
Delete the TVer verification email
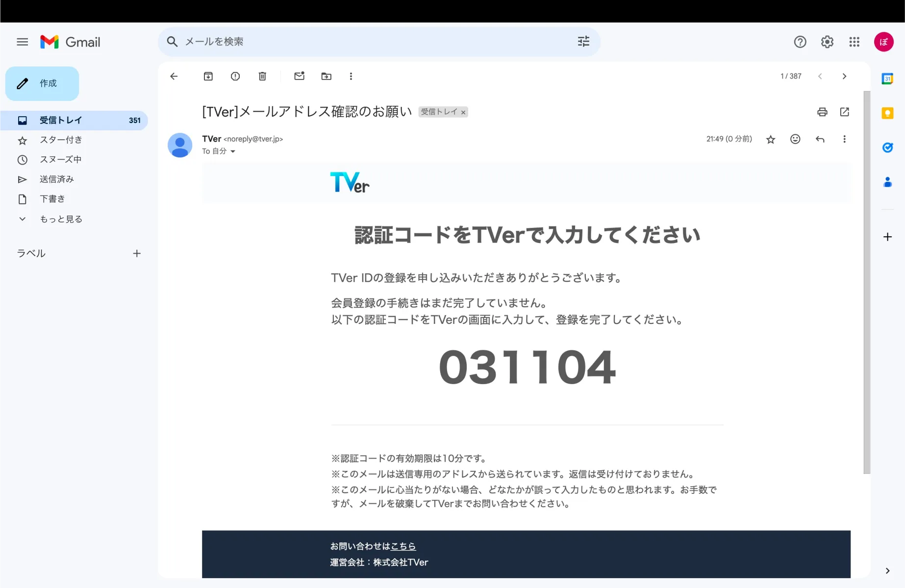[x=262, y=76]
